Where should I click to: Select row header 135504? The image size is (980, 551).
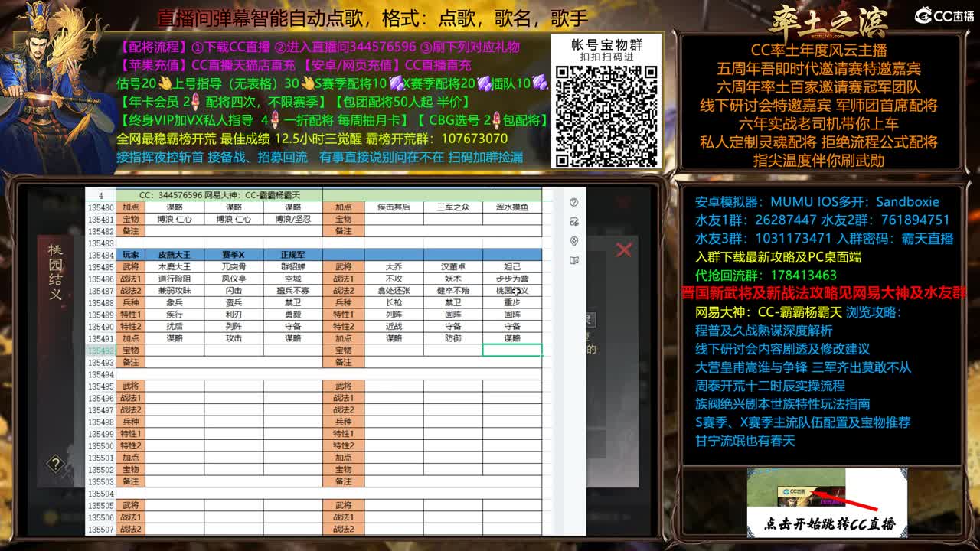click(x=100, y=494)
